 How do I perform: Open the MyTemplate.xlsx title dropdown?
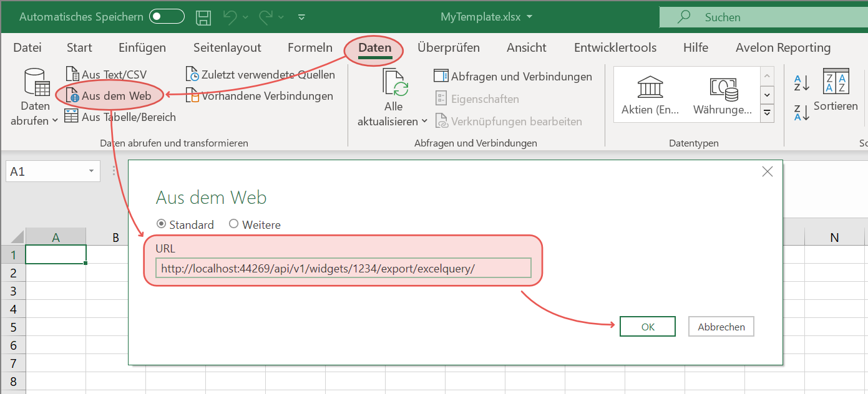pyautogui.click(x=530, y=17)
